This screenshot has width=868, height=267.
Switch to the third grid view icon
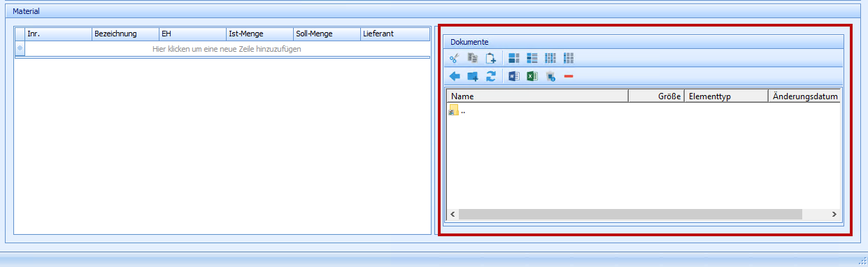click(550, 58)
